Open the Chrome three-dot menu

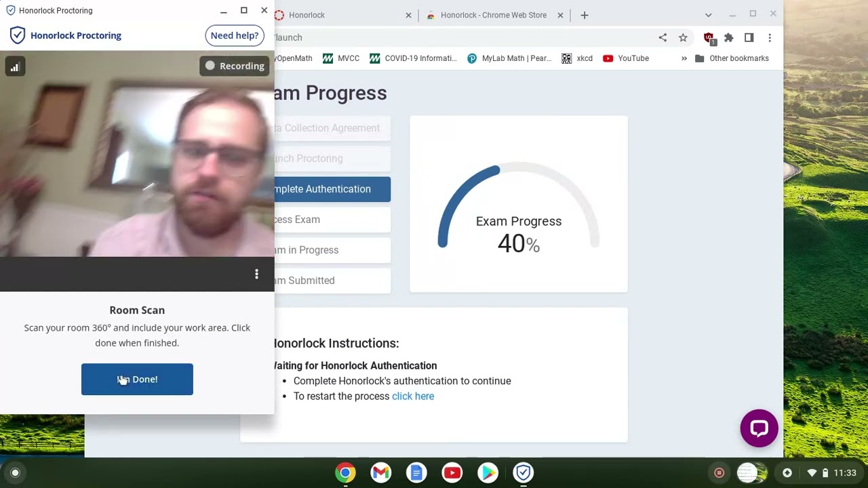pyautogui.click(x=770, y=38)
